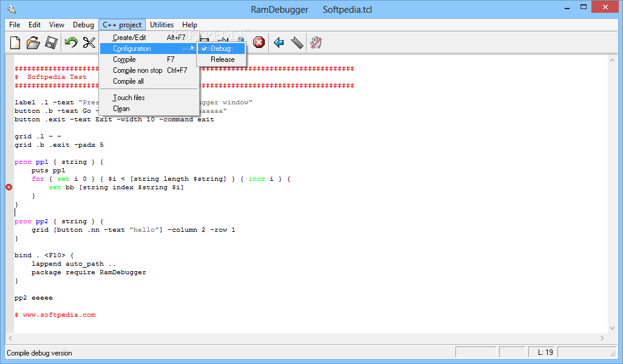Click vertical scrollbar down arrow

(612, 328)
